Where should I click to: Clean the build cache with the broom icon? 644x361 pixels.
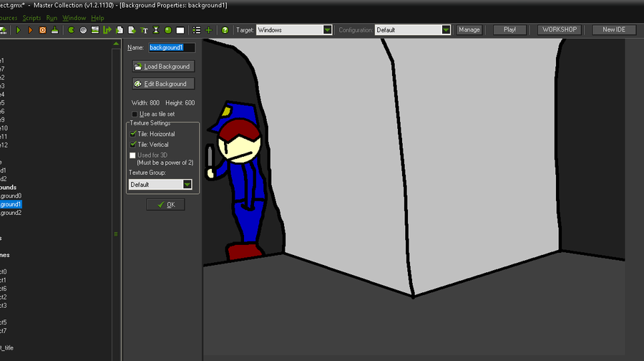click(54, 30)
